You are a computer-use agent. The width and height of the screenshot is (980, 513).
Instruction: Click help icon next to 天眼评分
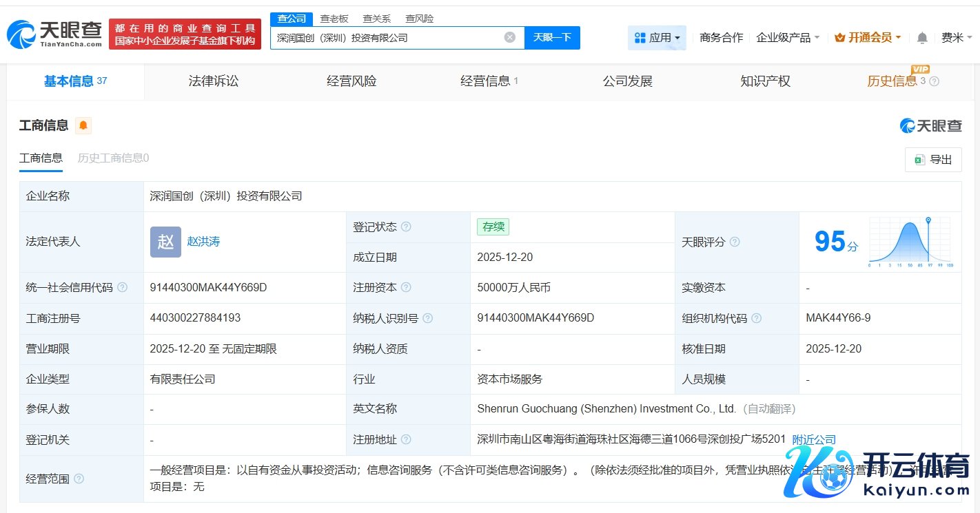pyautogui.click(x=735, y=242)
